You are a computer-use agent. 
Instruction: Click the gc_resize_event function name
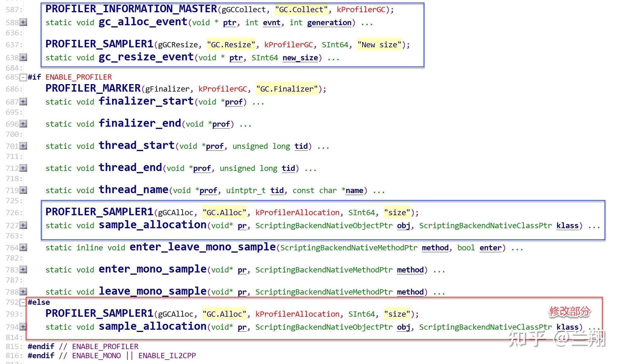coord(146,57)
